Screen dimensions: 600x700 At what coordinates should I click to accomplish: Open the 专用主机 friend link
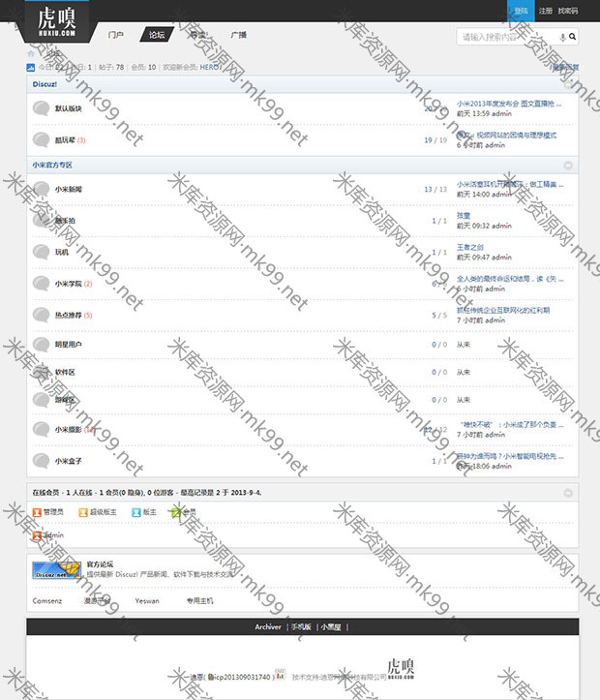point(200,601)
